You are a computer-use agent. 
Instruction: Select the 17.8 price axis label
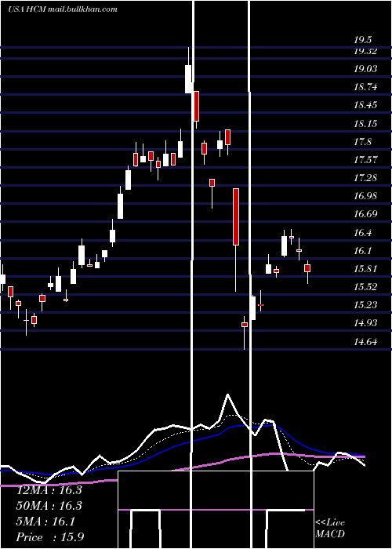pos(362,142)
